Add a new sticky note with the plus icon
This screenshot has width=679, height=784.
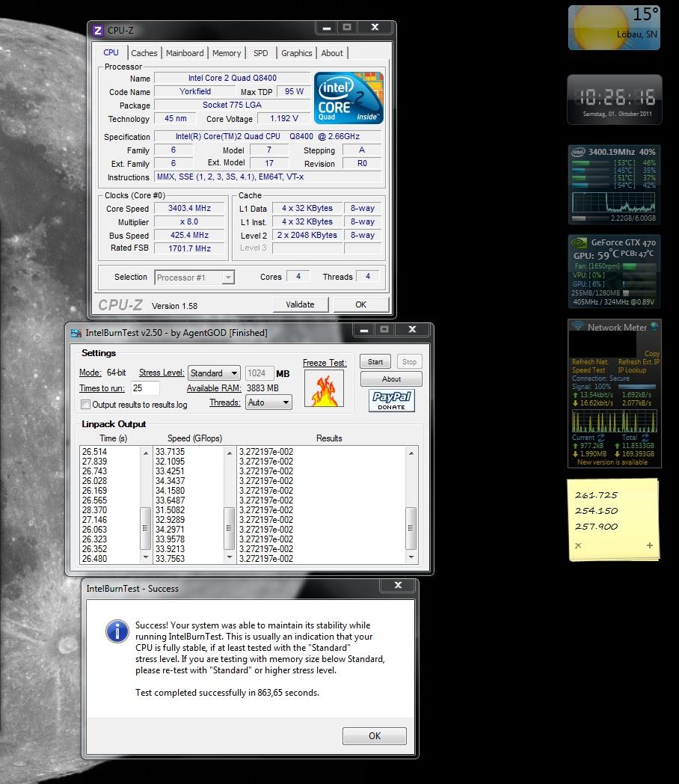click(650, 545)
